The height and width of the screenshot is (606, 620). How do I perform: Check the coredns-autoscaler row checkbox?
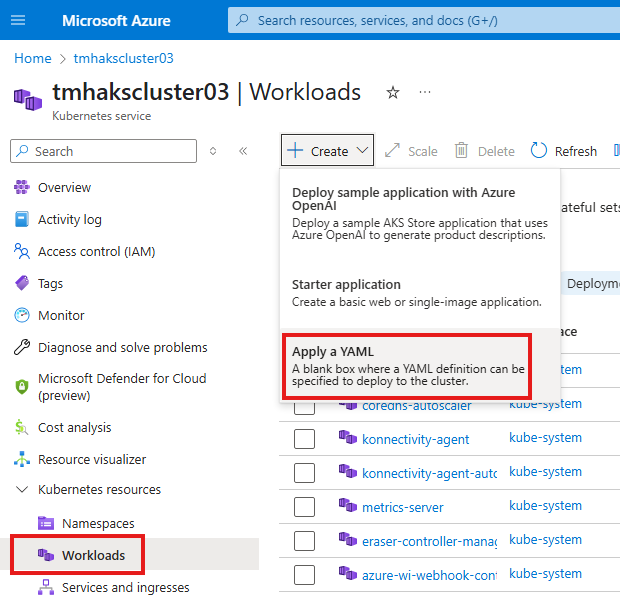[304, 407]
